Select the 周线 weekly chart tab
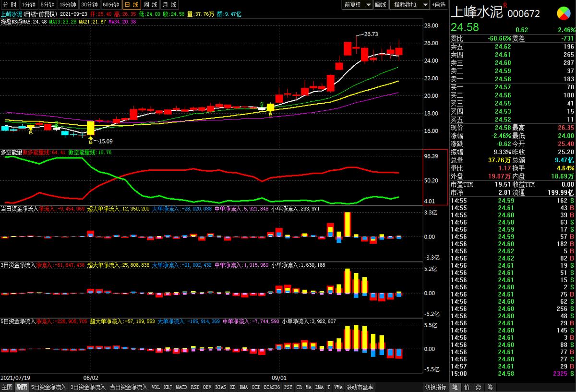The image size is (576, 392). click(150, 4)
